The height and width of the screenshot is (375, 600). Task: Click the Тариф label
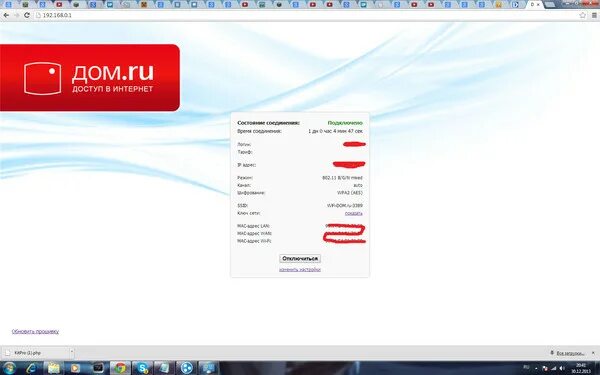[245, 152]
